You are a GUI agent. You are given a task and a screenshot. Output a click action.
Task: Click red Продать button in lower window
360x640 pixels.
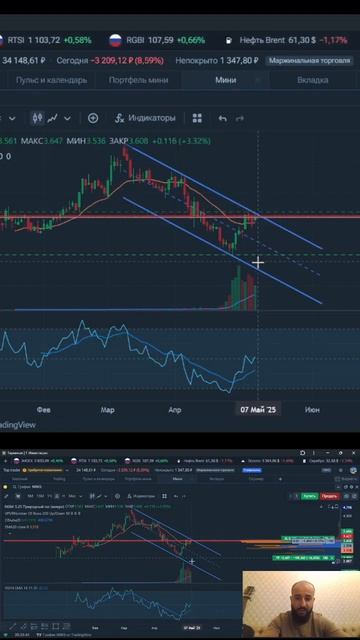329,496
